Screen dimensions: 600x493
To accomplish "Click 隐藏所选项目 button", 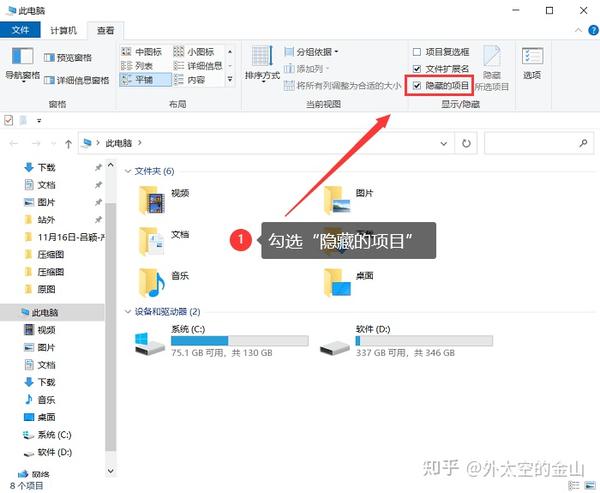I will pos(492,68).
